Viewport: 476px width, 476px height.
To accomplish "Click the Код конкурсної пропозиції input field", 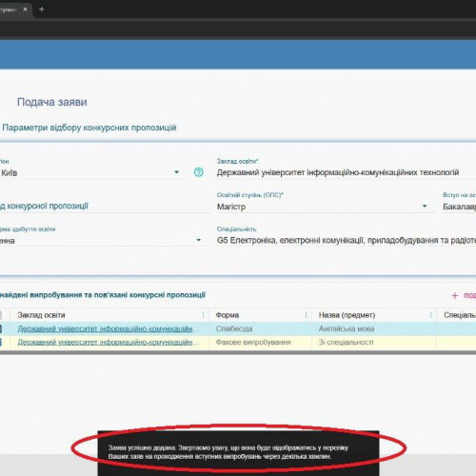I will click(105, 207).
